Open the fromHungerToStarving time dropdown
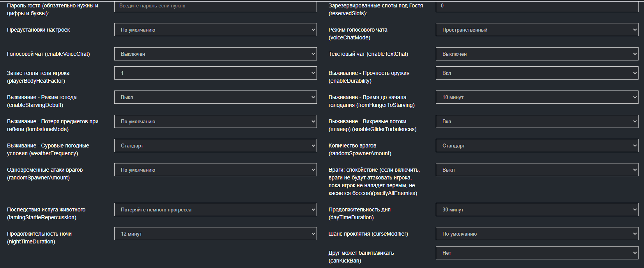 click(536, 98)
